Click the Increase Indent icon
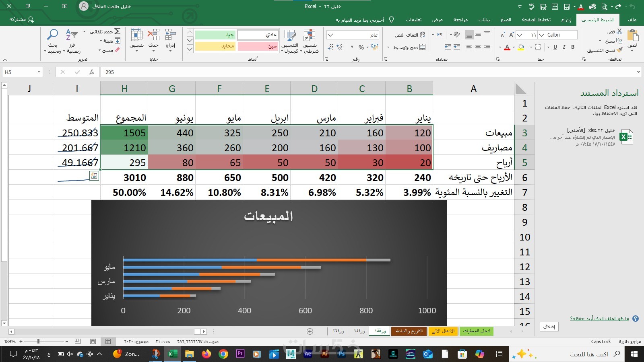Viewport: 644px width, 362px height. point(448,47)
